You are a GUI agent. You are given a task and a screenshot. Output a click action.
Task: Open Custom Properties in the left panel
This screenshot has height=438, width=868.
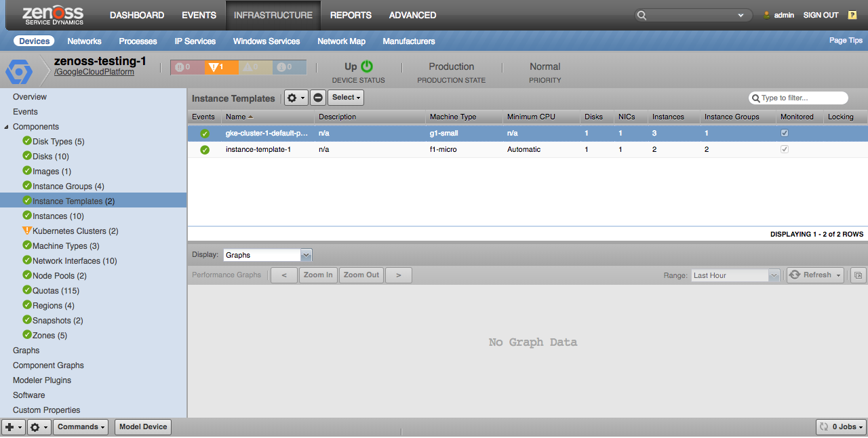pyautogui.click(x=46, y=410)
